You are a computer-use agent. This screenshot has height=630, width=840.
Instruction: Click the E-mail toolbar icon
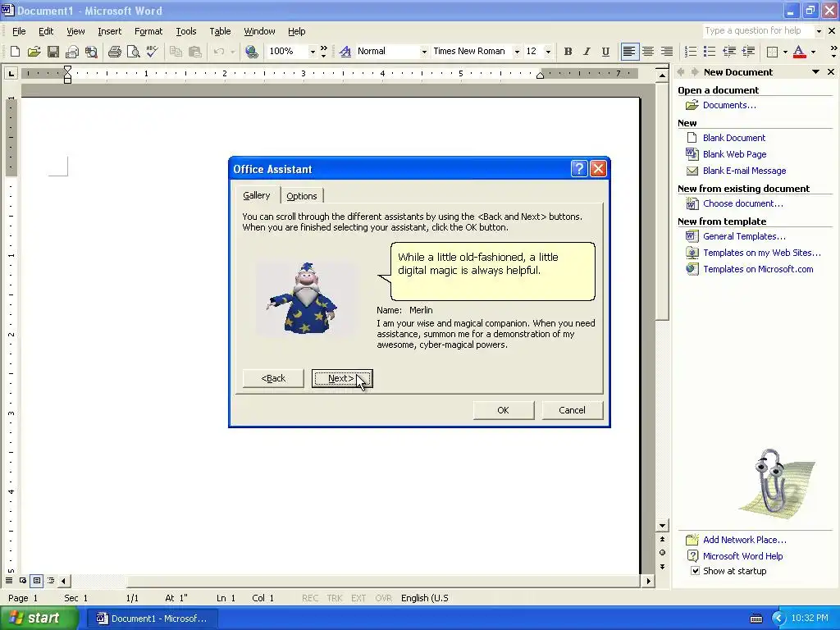click(72, 52)
